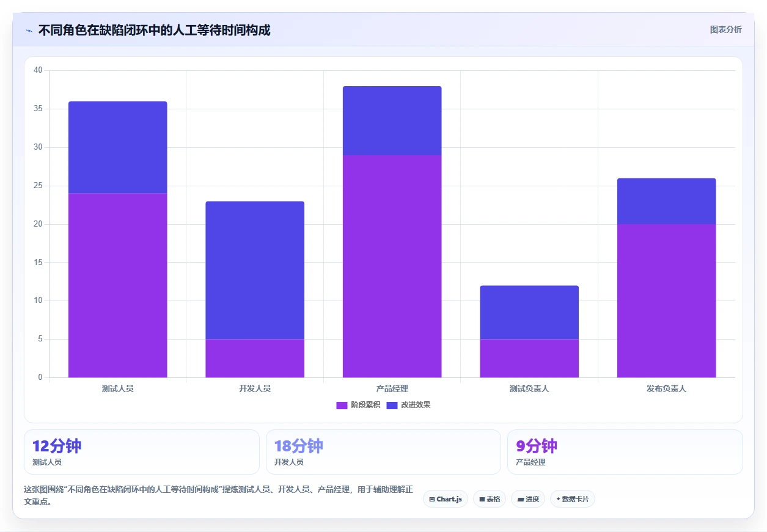
Task: Click the blue segment of the 测试负责人 bar
Action: click(529, 312)
